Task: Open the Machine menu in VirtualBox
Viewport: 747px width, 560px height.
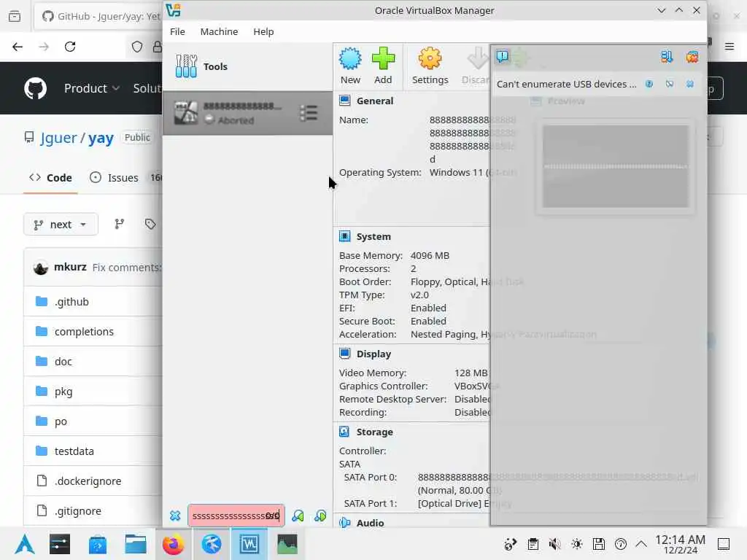Action: [219, 31]
